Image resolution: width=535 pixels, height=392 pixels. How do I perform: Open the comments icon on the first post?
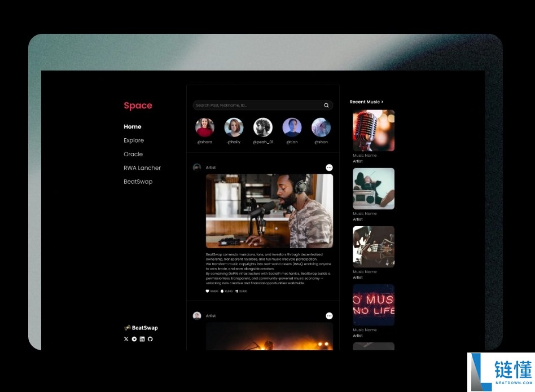pyautogui.click(x=222, y=291)
